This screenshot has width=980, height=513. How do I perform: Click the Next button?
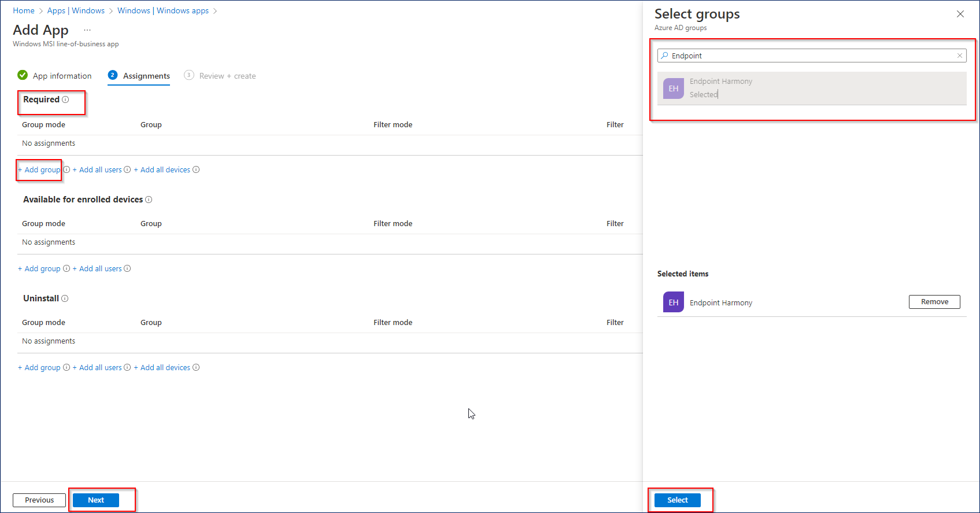click(96, 500)
